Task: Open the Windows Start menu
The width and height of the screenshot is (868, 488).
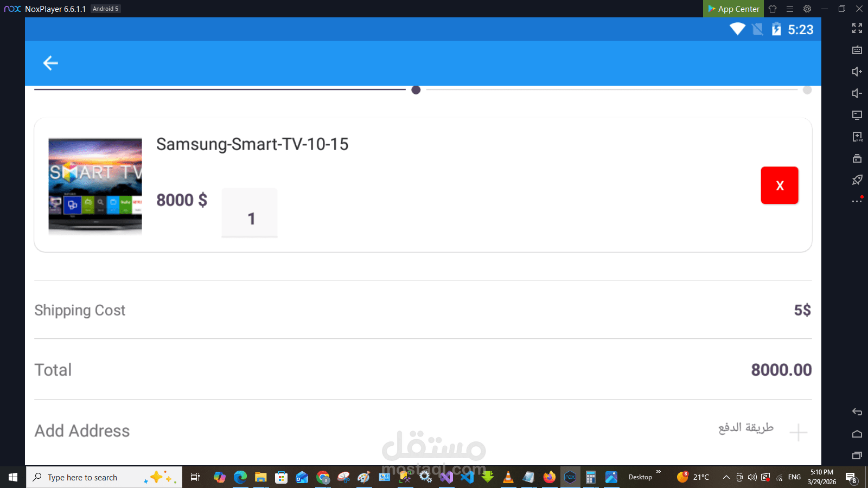Action: 13,477
